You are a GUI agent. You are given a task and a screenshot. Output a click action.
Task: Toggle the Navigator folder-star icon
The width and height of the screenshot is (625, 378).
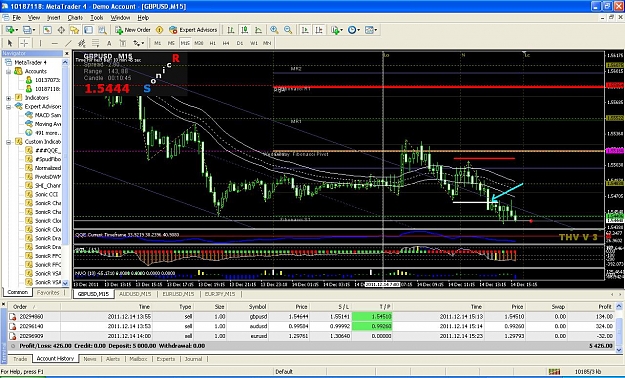tap(75, 30)
